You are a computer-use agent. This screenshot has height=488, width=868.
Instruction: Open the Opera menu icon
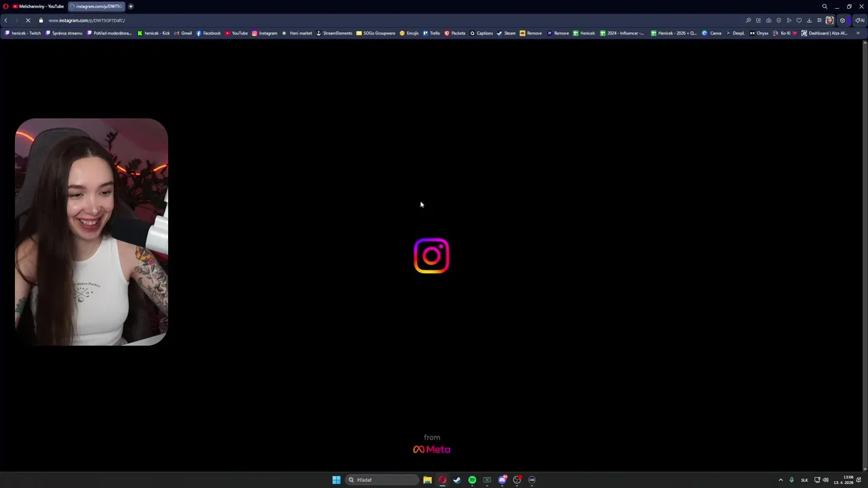point(6,6)
